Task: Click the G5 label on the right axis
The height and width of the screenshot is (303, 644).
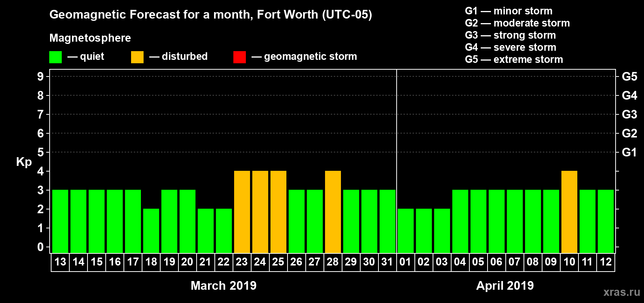Action: point(630,77)
